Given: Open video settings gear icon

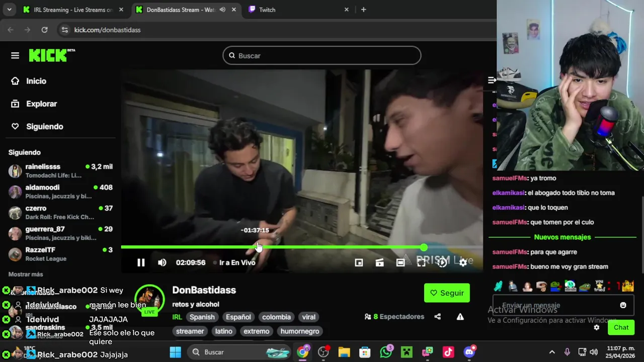Looking at the screenshot, I should 463,262.
